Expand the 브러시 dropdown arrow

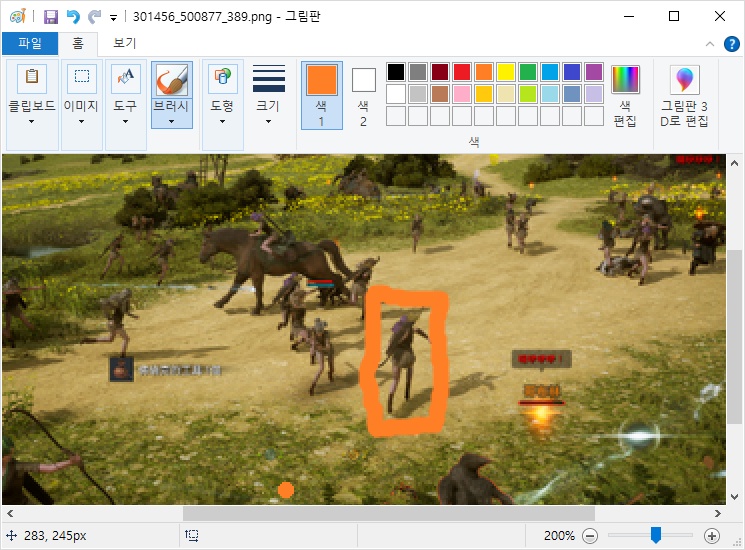click(x=171, y=122)
